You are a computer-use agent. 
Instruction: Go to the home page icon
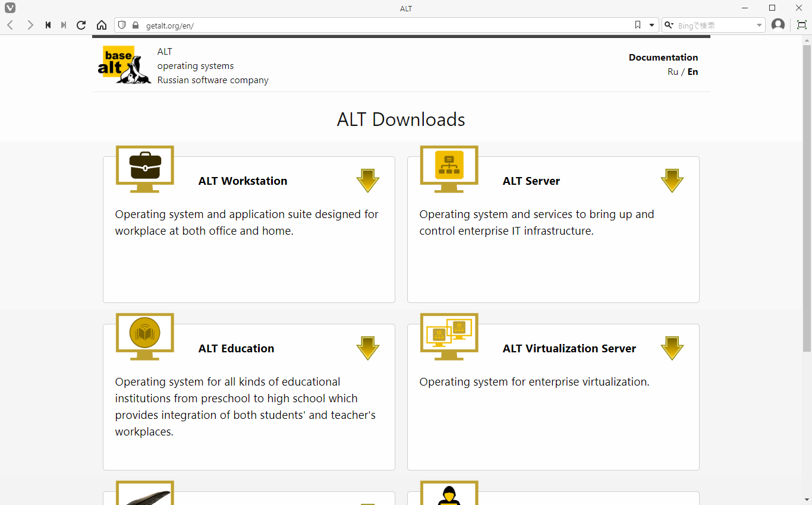[x=102, y=25]
